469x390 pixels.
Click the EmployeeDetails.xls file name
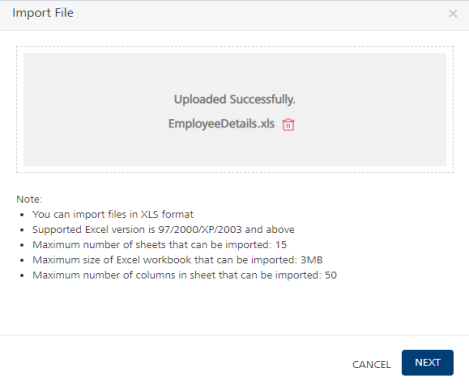[221, 124]
